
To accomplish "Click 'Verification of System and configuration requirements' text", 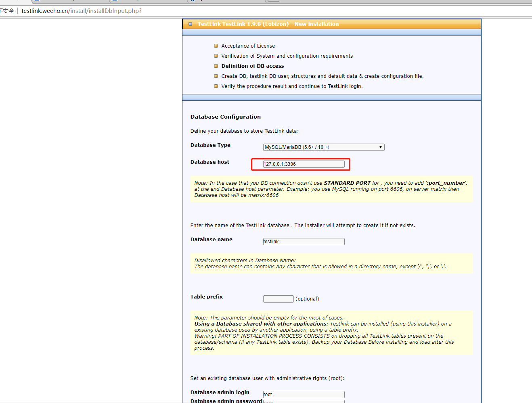I will pos(287,56).
